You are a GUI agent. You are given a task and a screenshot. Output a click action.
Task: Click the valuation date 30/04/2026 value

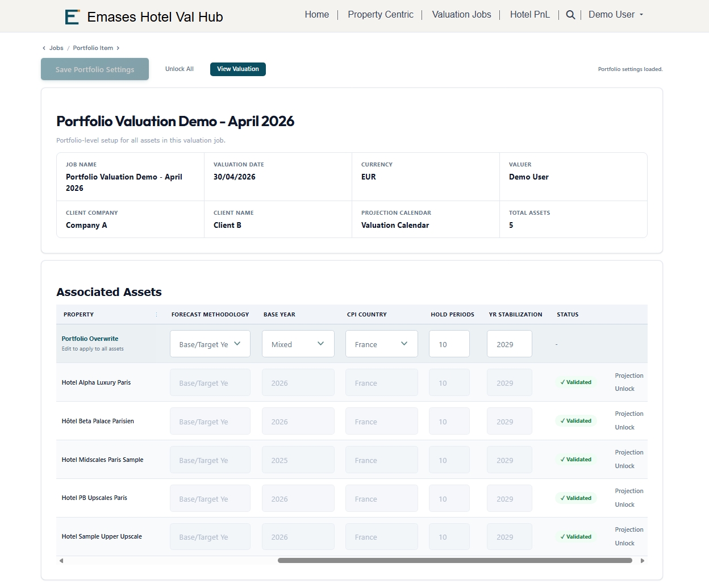235,177
